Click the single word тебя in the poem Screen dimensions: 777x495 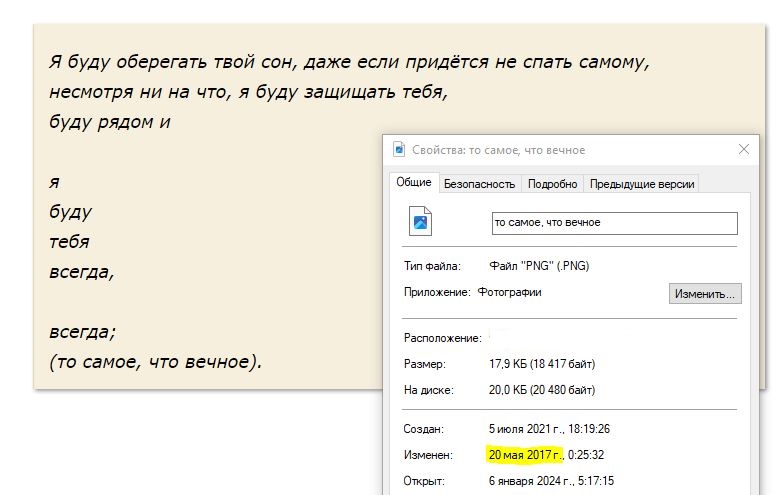69,242
